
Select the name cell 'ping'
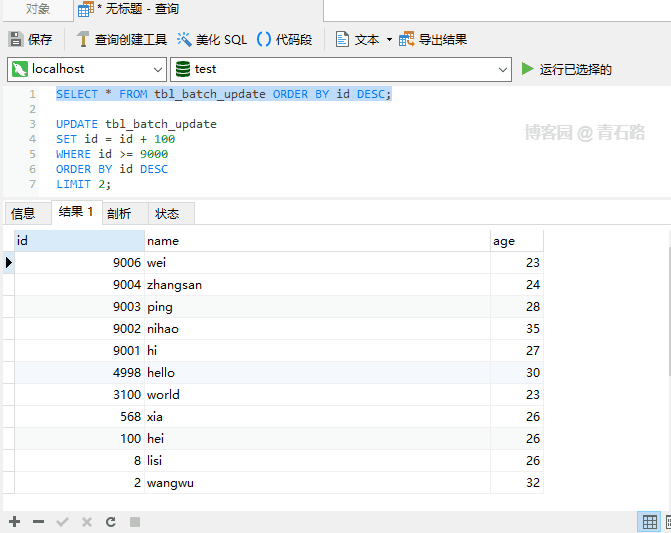[318, 307]
